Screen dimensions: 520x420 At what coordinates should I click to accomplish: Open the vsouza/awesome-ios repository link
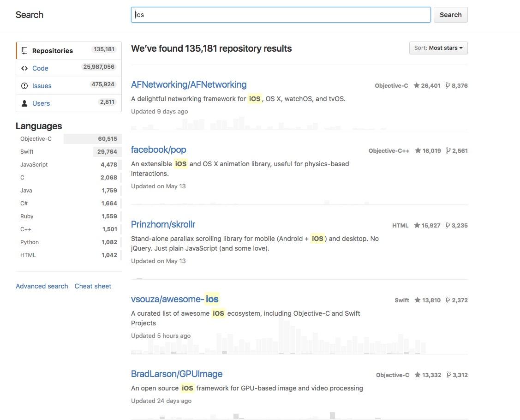click(174, 299)
